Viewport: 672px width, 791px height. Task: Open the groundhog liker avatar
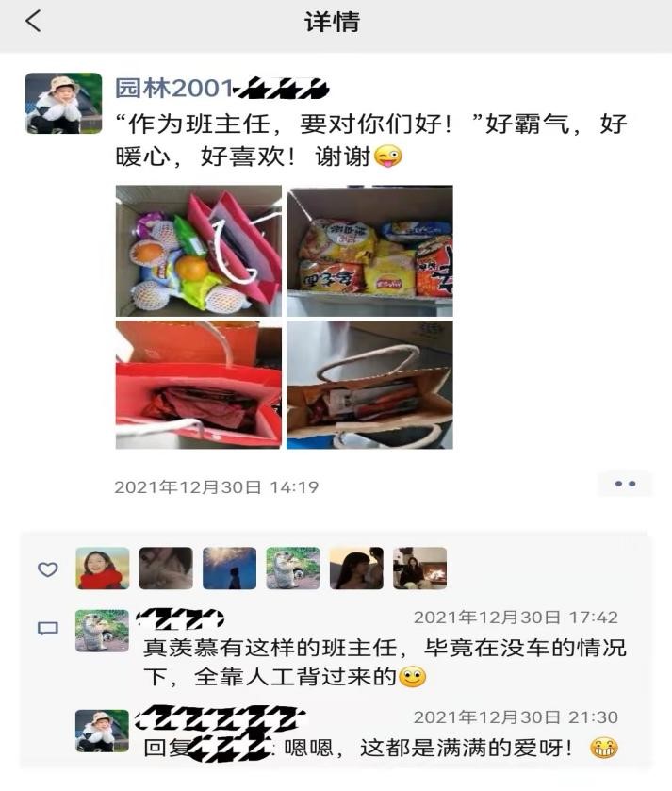293,568
